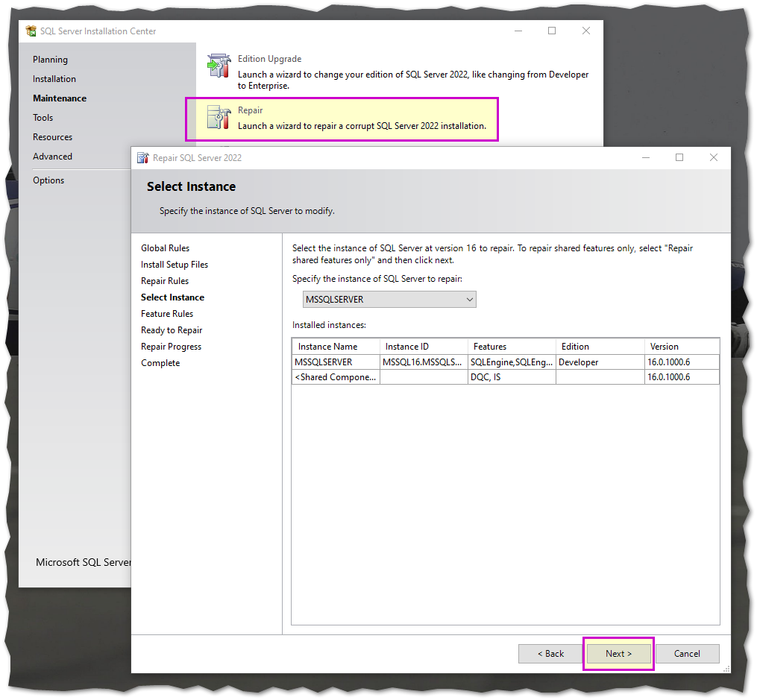Image resolution: width=757 pixels, height=700 pixels.
Task: Click the Repair wizard icon
Action: [x=219, y=117]
